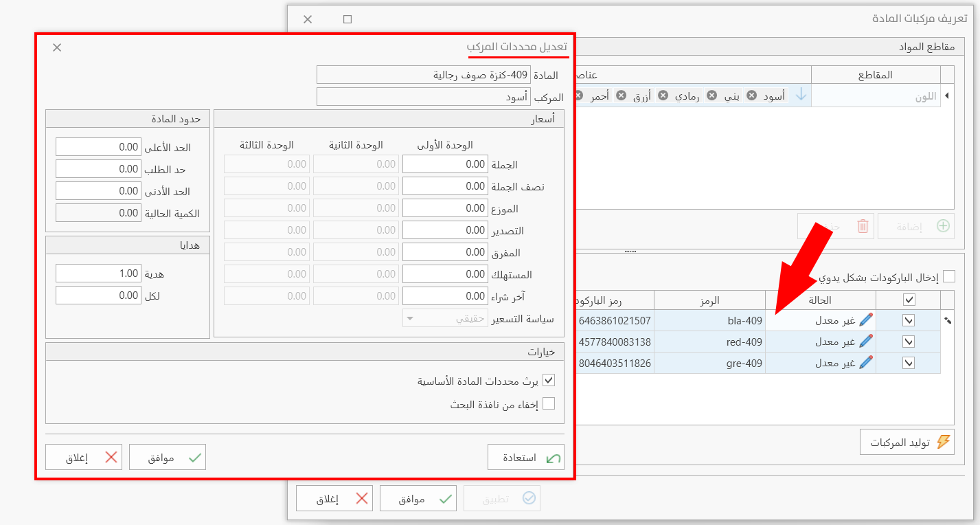The width and height of the screenshot is (980, 525).
Task: Select the red-409 code cell
Action: (x=709, y=342)
